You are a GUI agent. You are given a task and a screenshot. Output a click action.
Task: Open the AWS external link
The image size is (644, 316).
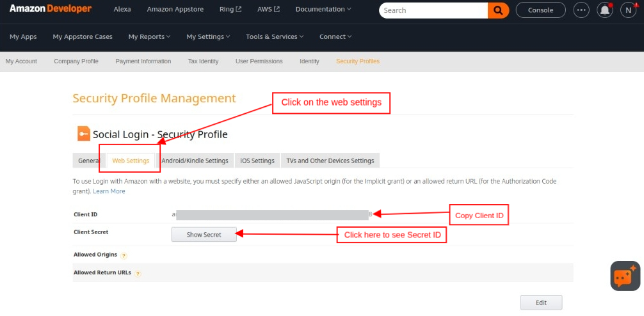(x=268, y=10)
